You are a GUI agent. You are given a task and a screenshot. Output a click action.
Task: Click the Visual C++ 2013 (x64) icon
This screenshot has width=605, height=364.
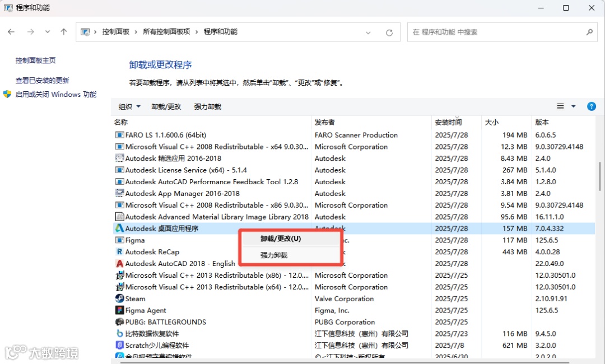120,287
